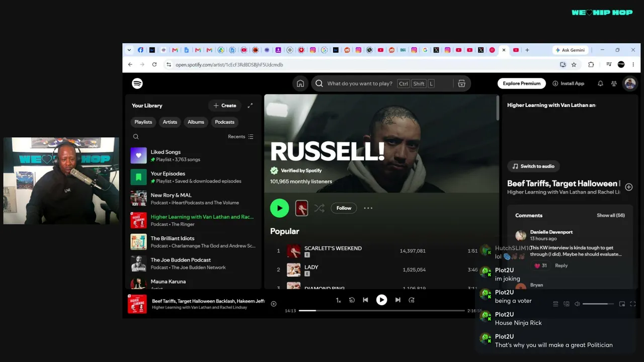
Task: Click the Explore Premium button
Action: [x=522, y=83]
